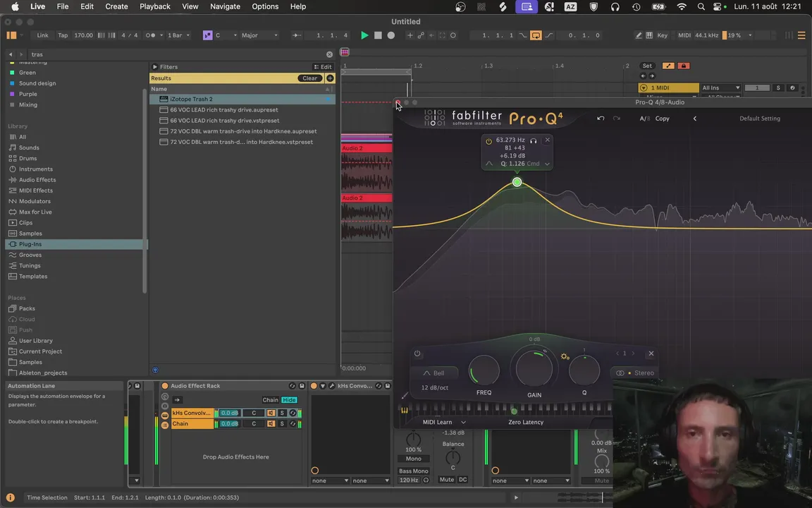
Task: Open the MIDI Learn dropdown in Pro-Q 4
Action: (x=444, y=423)
